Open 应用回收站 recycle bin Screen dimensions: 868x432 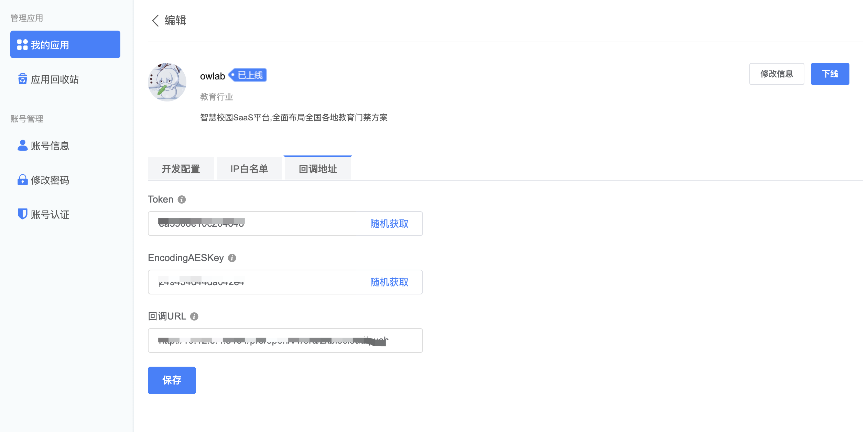pos(48,79)
